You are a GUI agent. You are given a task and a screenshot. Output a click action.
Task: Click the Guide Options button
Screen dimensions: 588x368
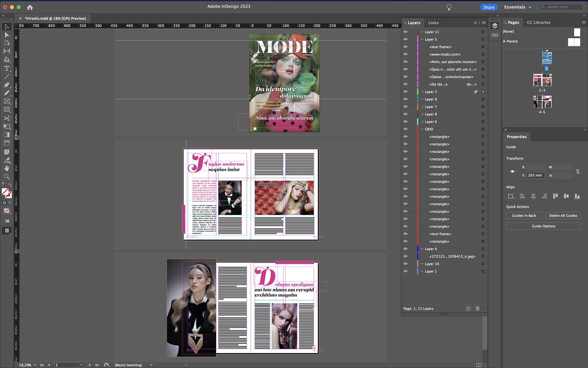coord(543,226)
